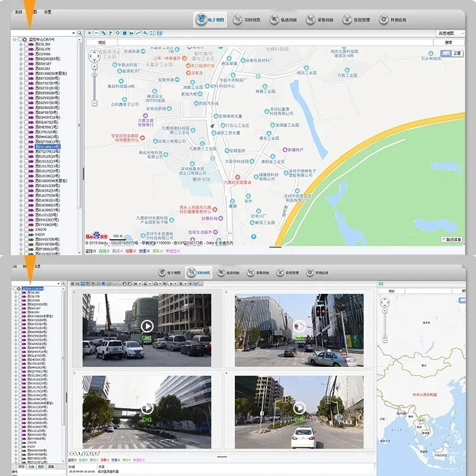Click the 搜索 button above the map
The image size is (476, 476).
click(448, 42)
